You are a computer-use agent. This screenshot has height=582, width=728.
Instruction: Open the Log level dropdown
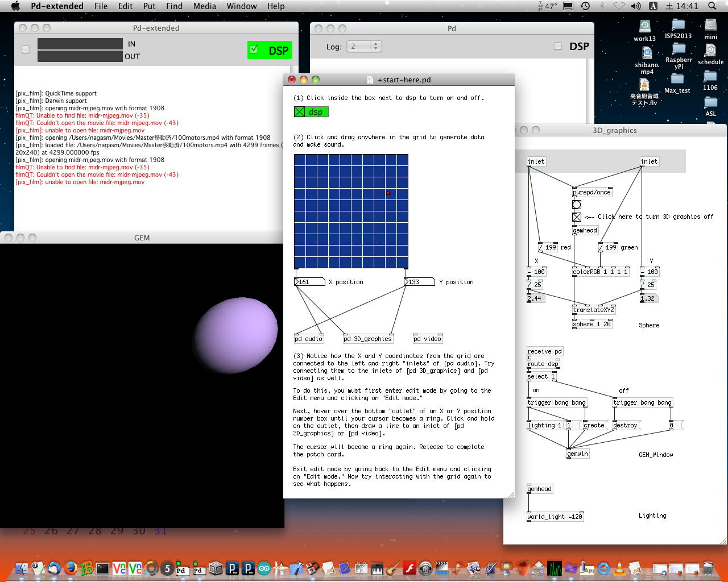click(364, 47)
